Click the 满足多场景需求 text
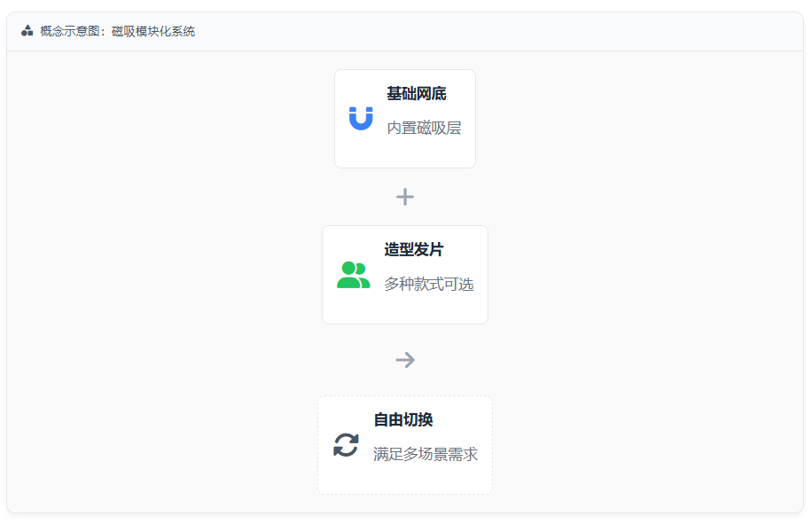This screenshot has height=524, width=812. (426, 454)
